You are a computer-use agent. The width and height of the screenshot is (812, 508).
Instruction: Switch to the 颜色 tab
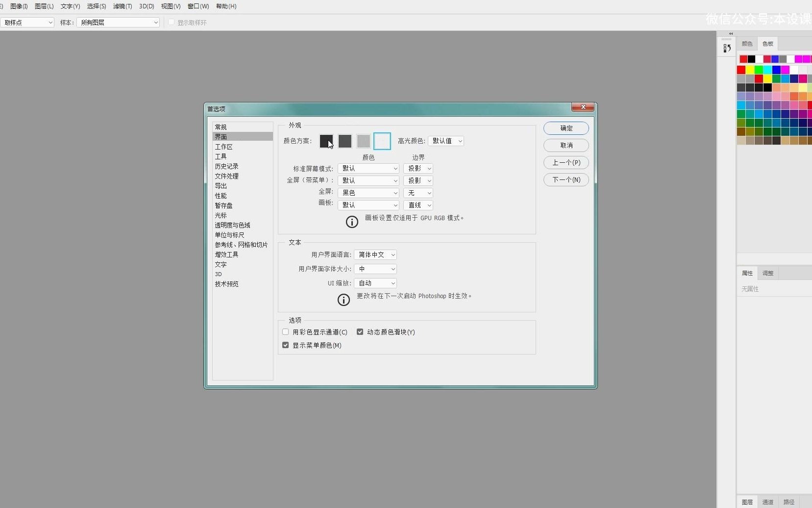(x=747, y=43)
